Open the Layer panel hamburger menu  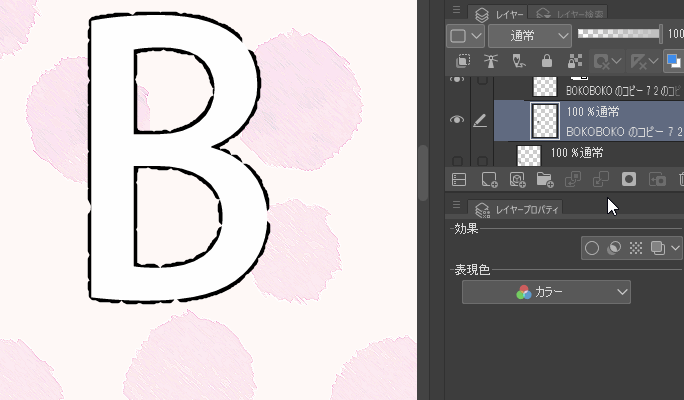click(x=456, y=10)
